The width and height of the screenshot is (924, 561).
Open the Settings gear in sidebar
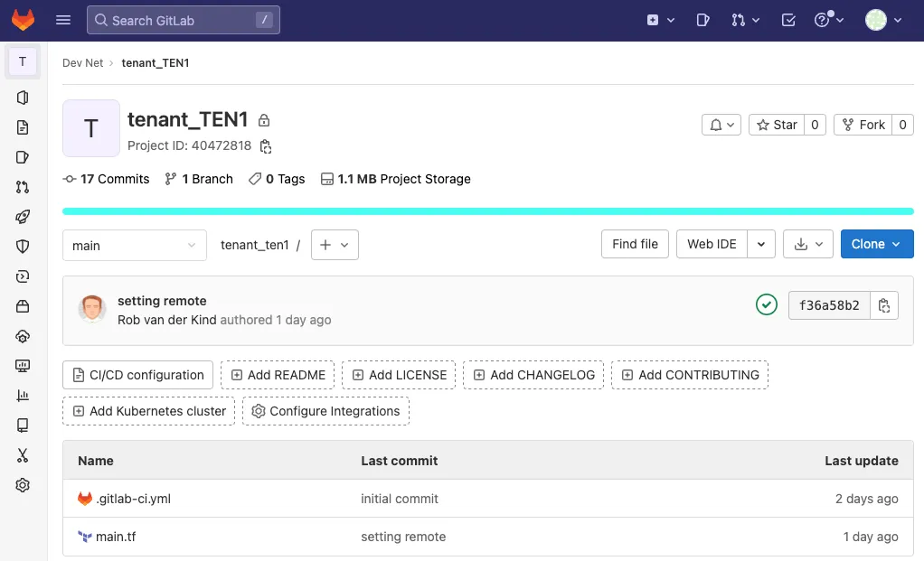click(x=23, y=485)
